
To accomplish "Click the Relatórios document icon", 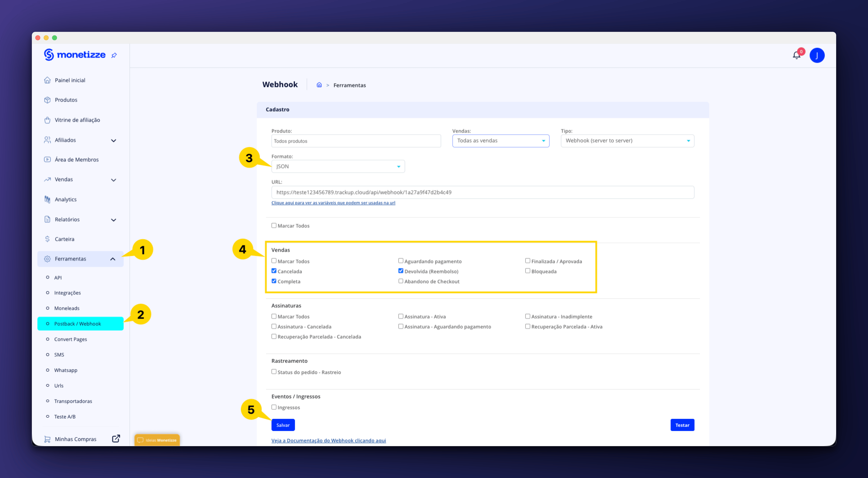I will 47,219.
